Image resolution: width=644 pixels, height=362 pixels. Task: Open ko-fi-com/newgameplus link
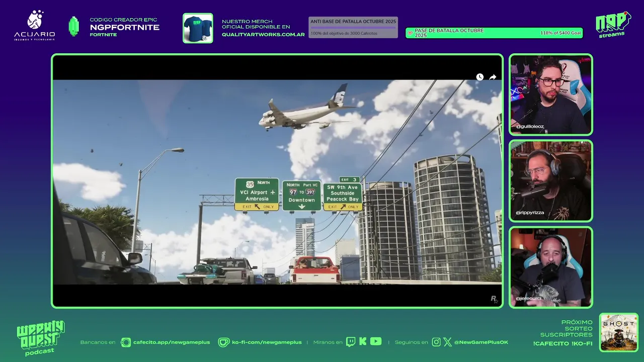point(267,342)
